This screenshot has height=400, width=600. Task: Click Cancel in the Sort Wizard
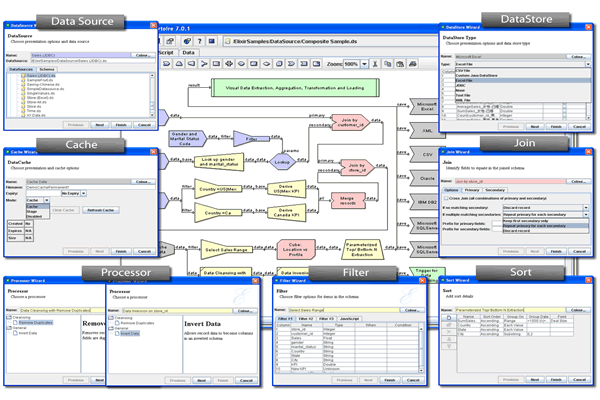tap(579, 380)
